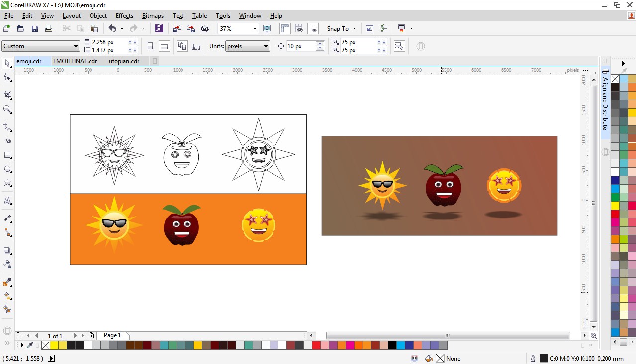Image resolution: width=636 pixels, height=364 pixels.
Task: Select the Color Eyedropper tool
Action: point(7,282)
